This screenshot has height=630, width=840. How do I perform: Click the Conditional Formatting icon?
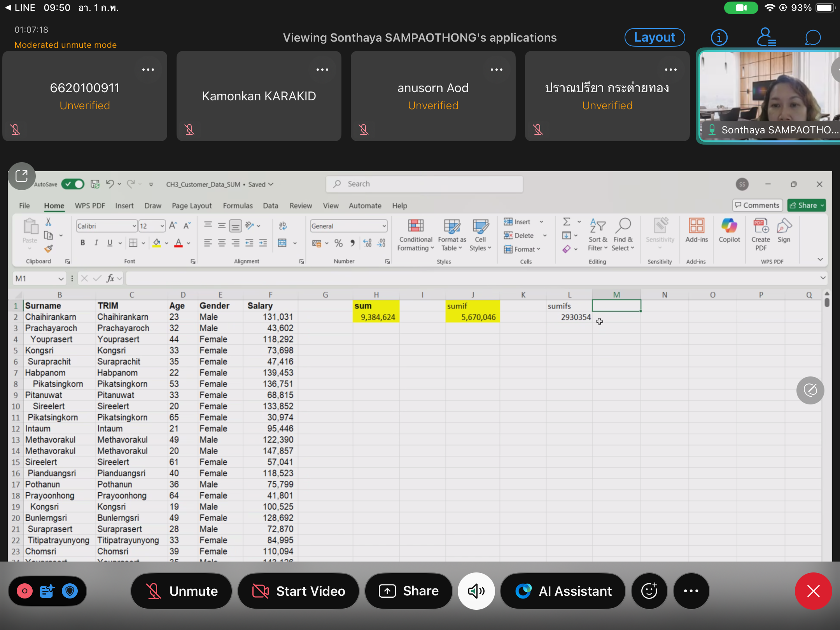tap(415, 226)
